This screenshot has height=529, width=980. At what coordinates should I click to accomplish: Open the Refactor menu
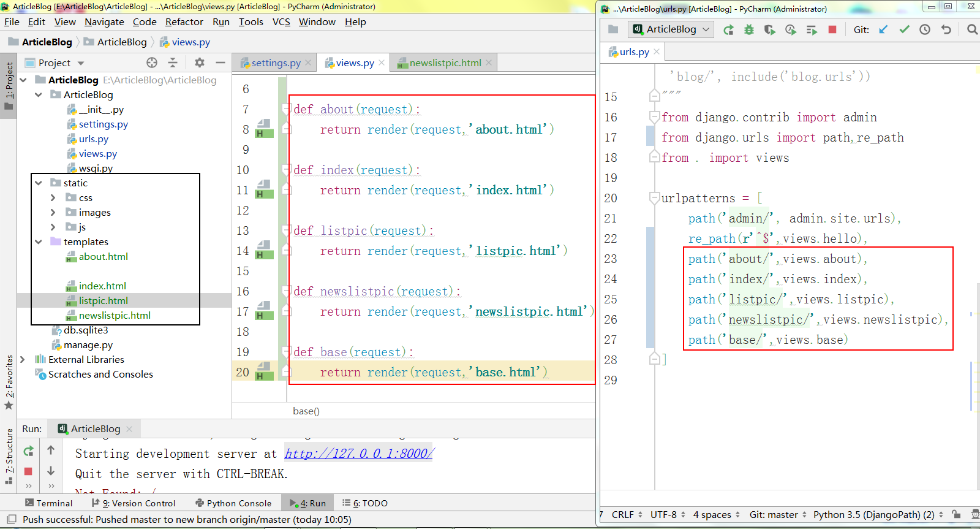[184, 22]
